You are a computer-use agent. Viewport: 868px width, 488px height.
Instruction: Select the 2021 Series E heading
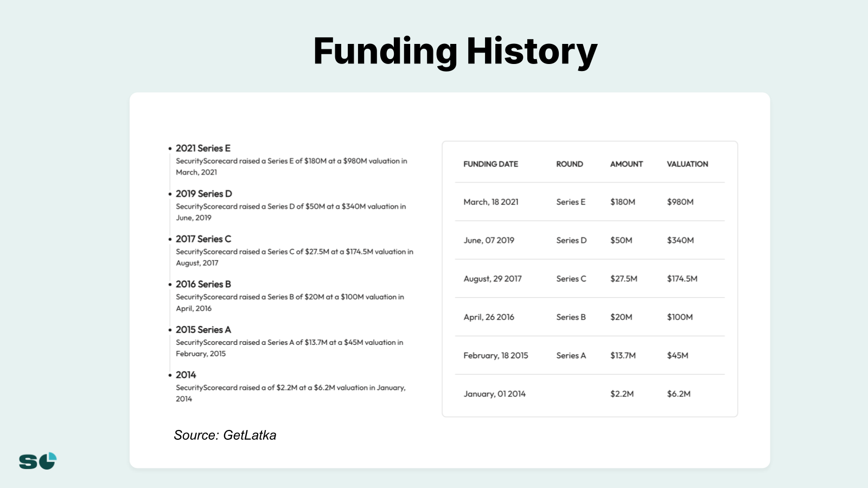(x=203, y=148)
